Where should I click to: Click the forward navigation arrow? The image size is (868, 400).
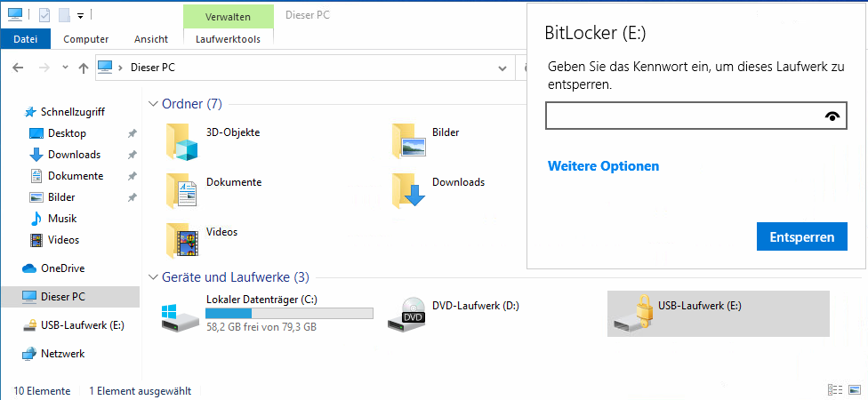[44, 68]
